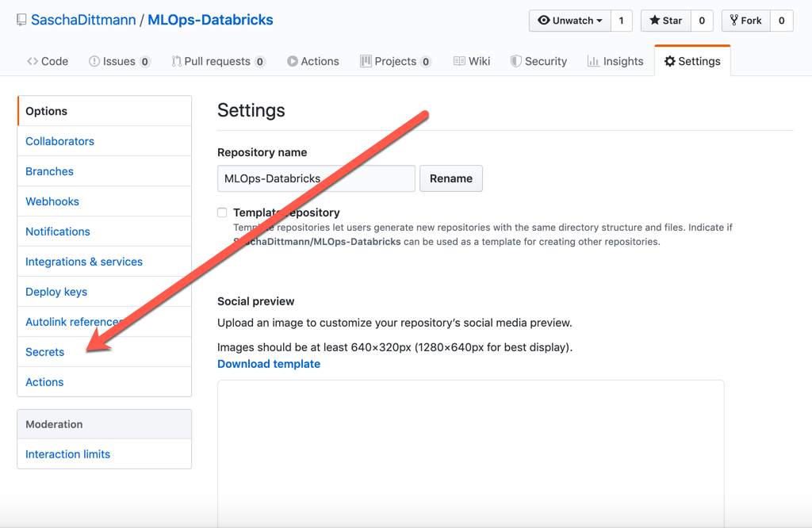Go to the Wiki tab
This screenshot has height=528, width=812.
pos(472,61)
